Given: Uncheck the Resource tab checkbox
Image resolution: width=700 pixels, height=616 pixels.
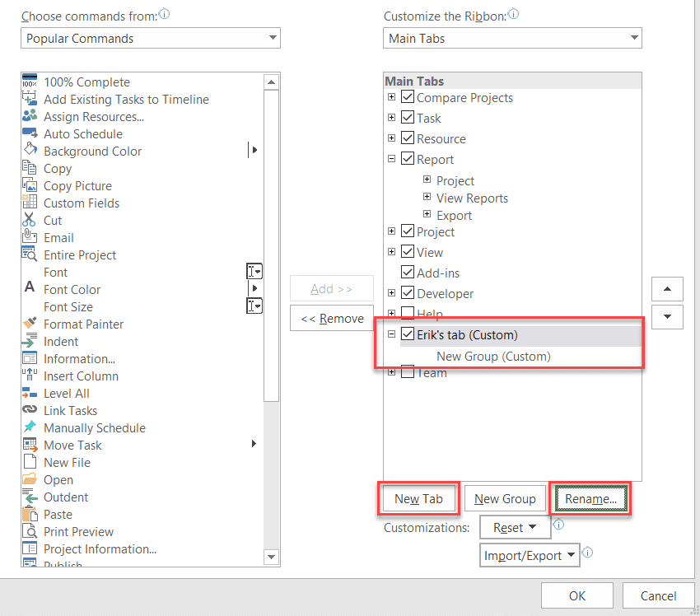Looking at the screenshot, I should pos(408,138).
